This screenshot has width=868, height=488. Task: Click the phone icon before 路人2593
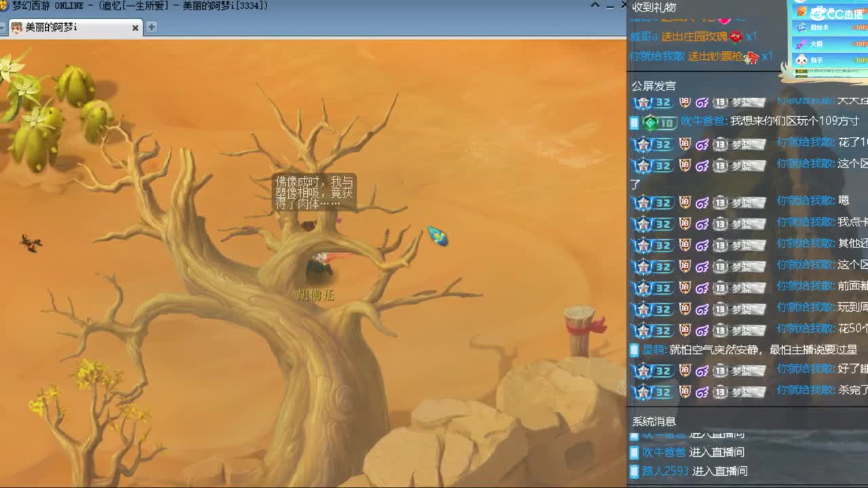[x=635, y=471]
